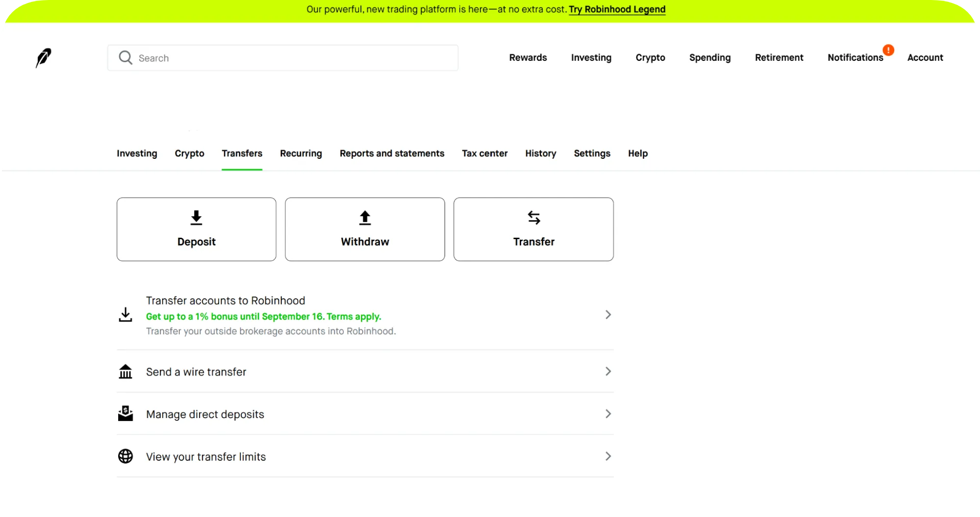This screenshot has height=517, width=980.
Task: Click the Deposit down-arrow icon
Action: (196, 218)
